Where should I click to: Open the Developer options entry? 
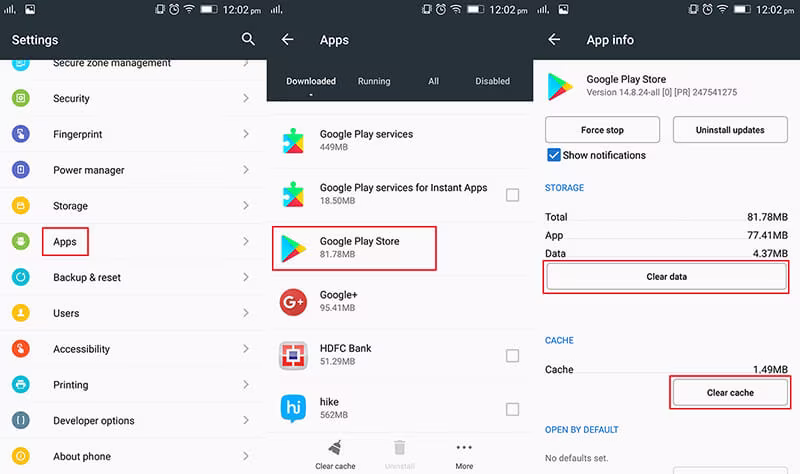(133, 420)
